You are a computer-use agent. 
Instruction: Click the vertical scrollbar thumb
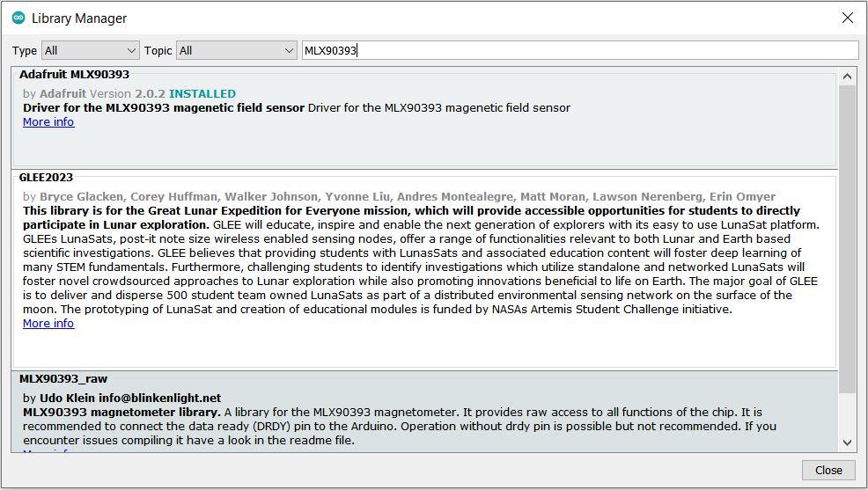click(x=847, y=239)
